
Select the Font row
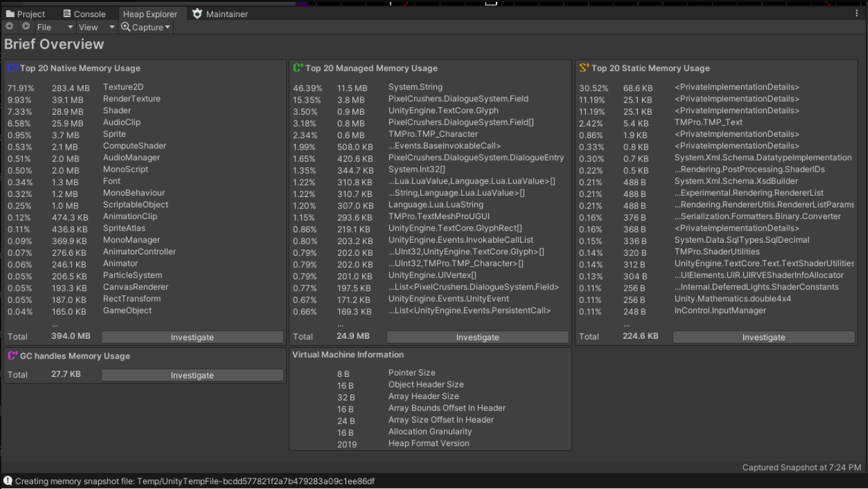(145, 181)
